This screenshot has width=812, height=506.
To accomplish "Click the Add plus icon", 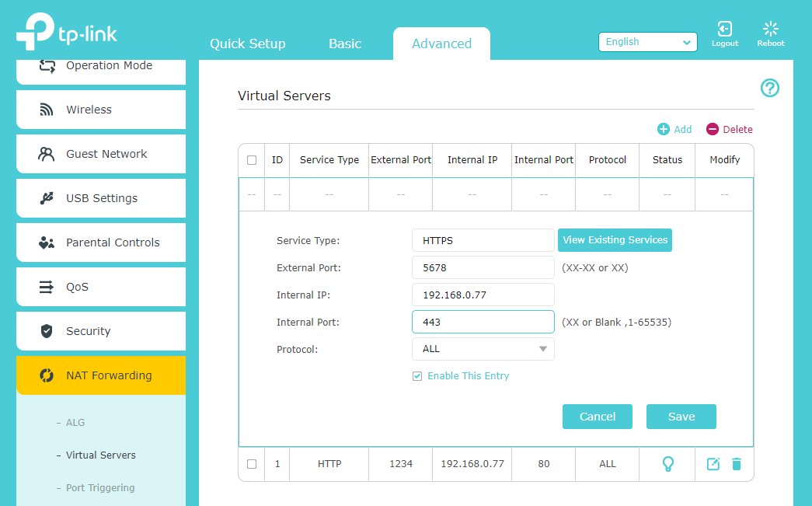I will (x=664, y=130).
